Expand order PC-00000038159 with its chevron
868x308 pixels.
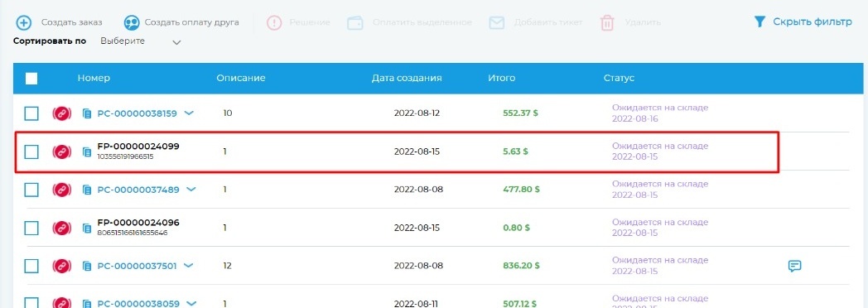[x=189, y=113]
